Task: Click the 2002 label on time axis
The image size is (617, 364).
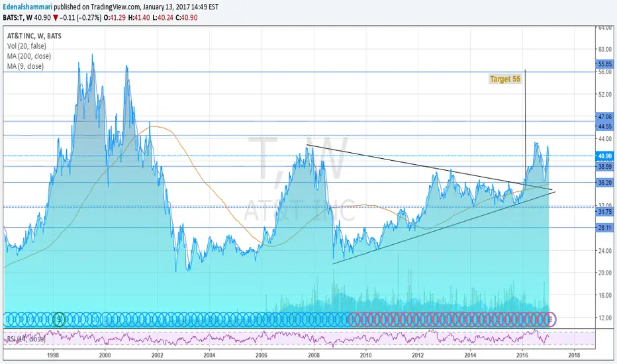Action: click(x=157, y=355)
